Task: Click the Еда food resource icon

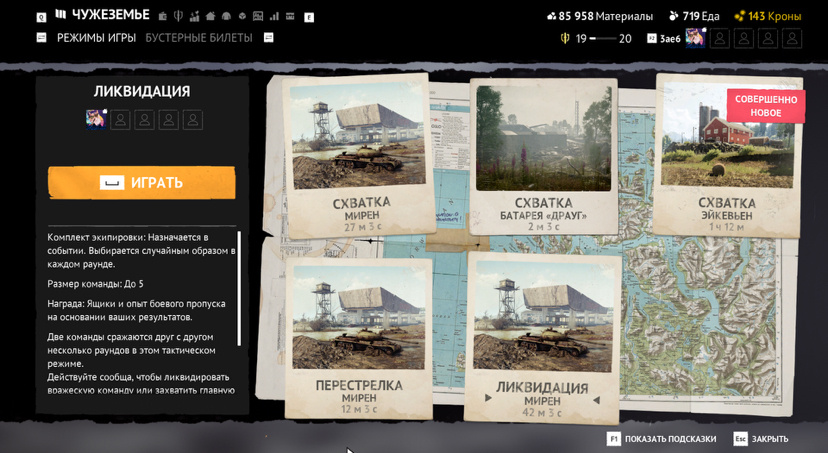Action: (x=674, y=16)
